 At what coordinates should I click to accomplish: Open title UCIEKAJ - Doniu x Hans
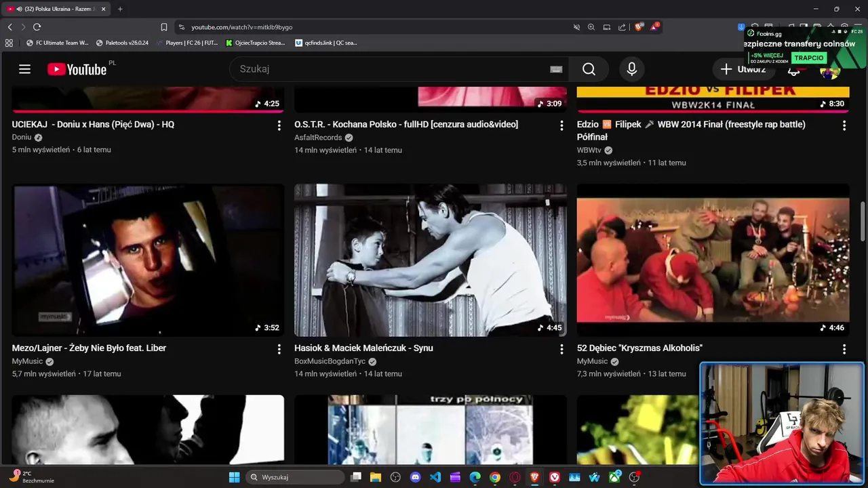click(x=93, y=125)
